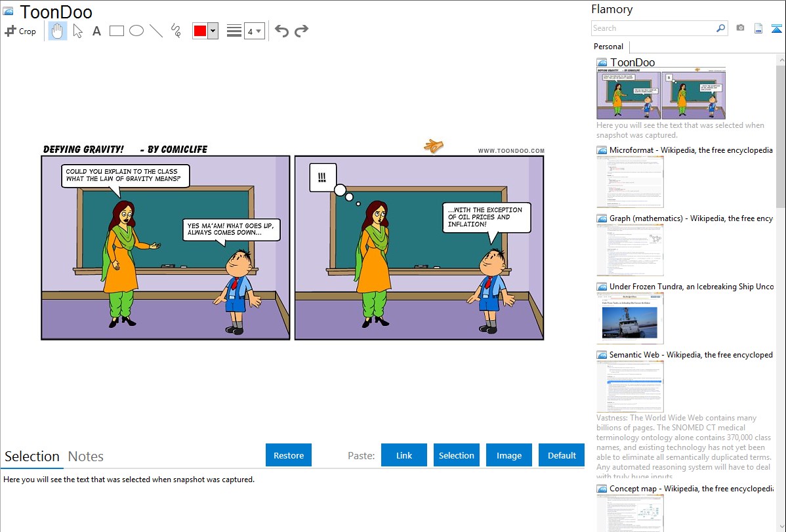Click the 'Microformat - Wikipedia' snapshot title

(x=691, y=150)
